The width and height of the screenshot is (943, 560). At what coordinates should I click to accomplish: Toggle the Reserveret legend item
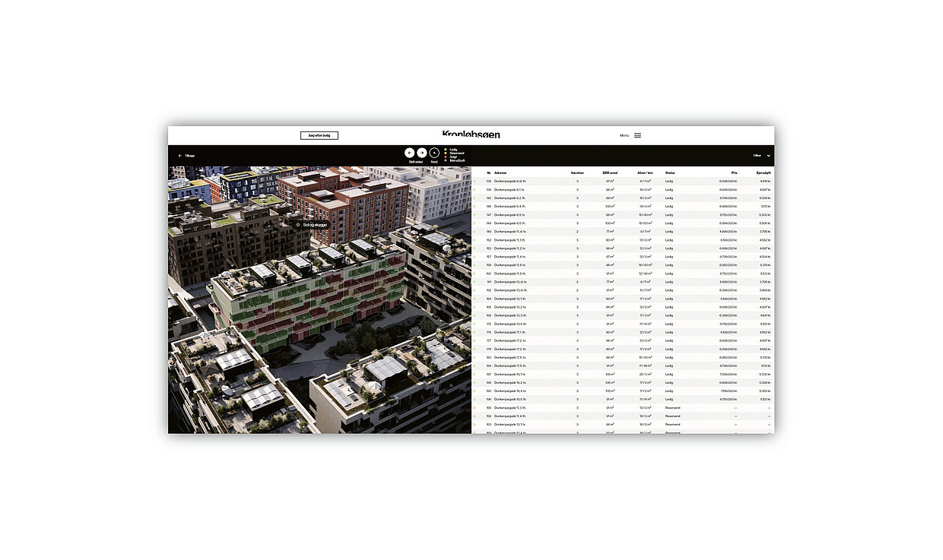pos(456,153)
